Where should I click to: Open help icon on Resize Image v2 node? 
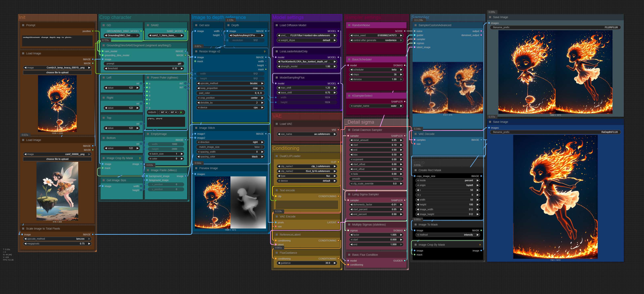point(264,52)
